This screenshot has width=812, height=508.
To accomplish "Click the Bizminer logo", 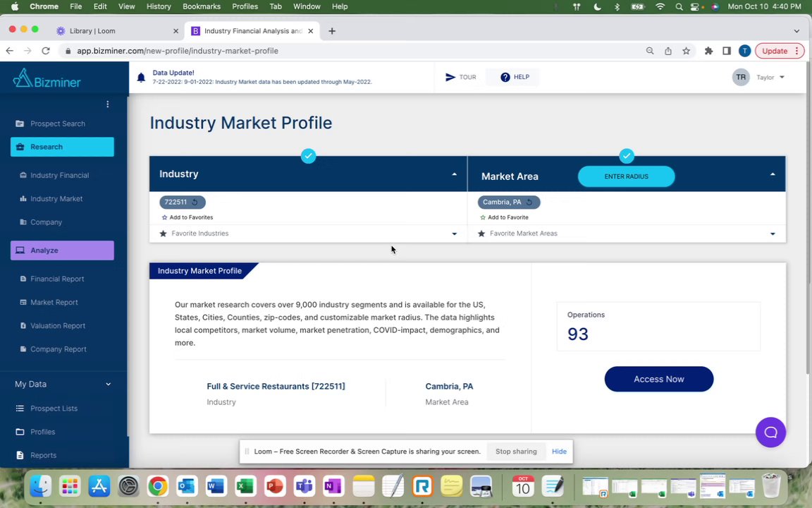I will pos(47,79).
